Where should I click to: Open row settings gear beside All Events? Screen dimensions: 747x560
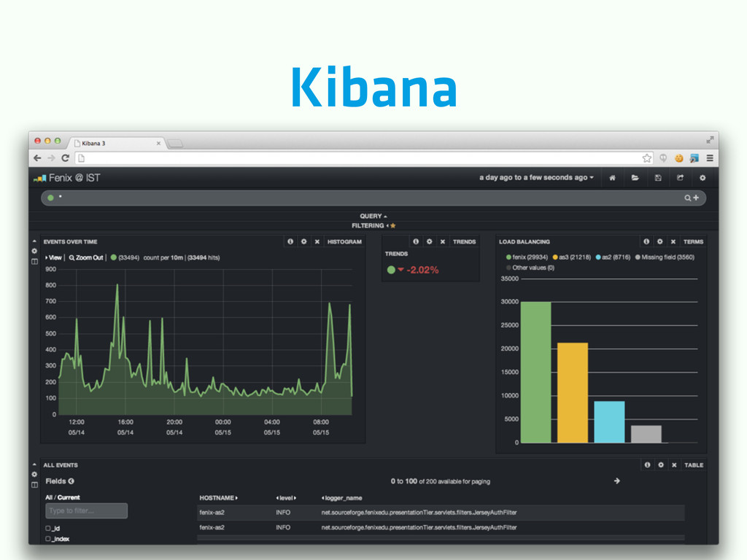[x=34, y=474]
